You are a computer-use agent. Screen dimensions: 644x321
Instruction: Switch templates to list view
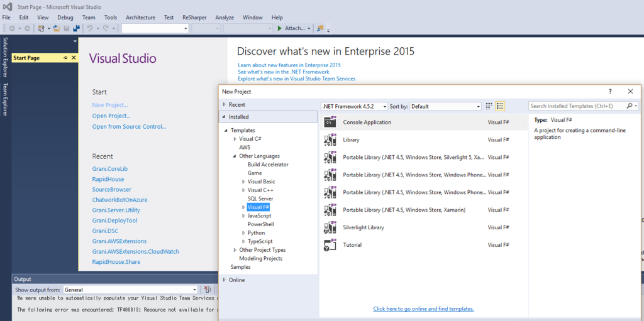click(500, 106)
